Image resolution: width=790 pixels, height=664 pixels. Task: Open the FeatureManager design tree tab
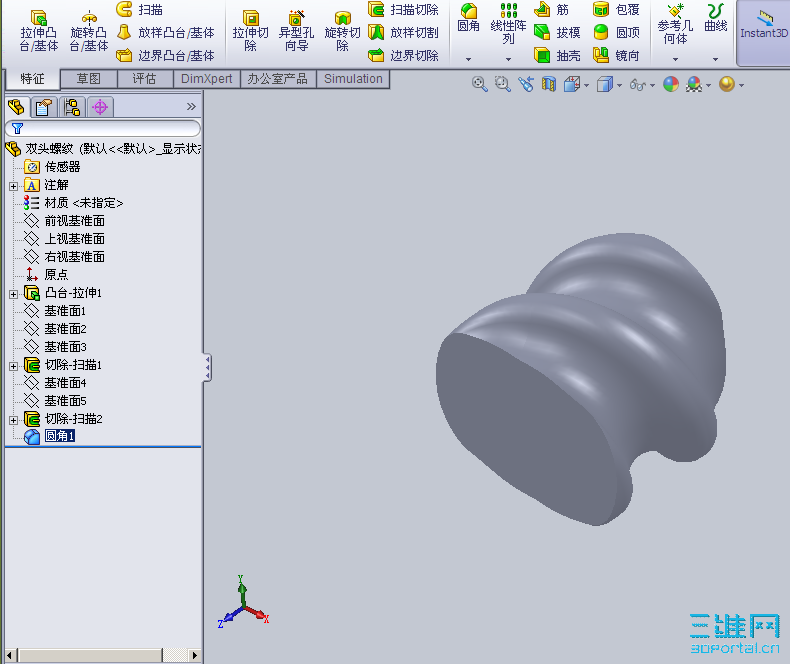pyautogui.click(x=17, y=107)
